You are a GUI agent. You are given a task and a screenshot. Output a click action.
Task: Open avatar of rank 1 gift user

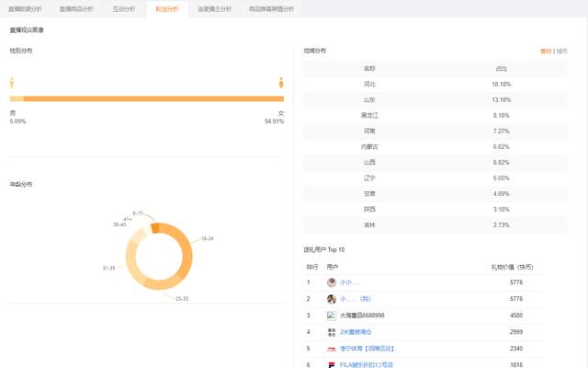click(332, 282)
